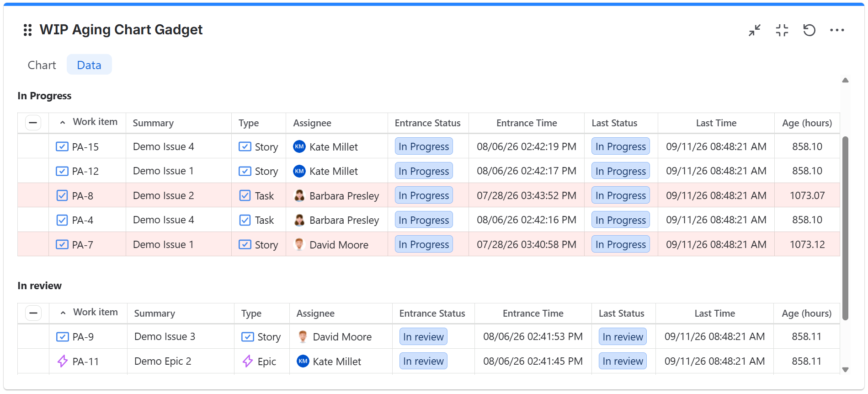Open work item PA-11

click(x=85, y=362)
